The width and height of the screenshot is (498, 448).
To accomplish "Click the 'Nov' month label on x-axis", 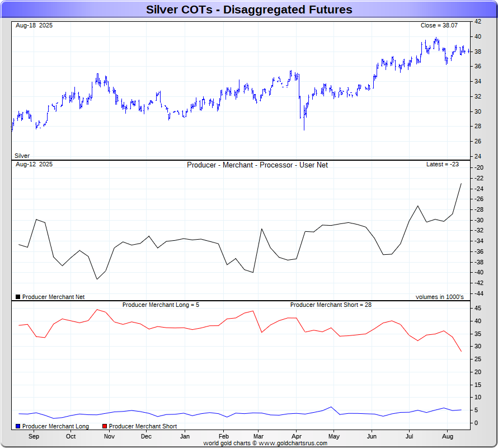I will (109, 436).
